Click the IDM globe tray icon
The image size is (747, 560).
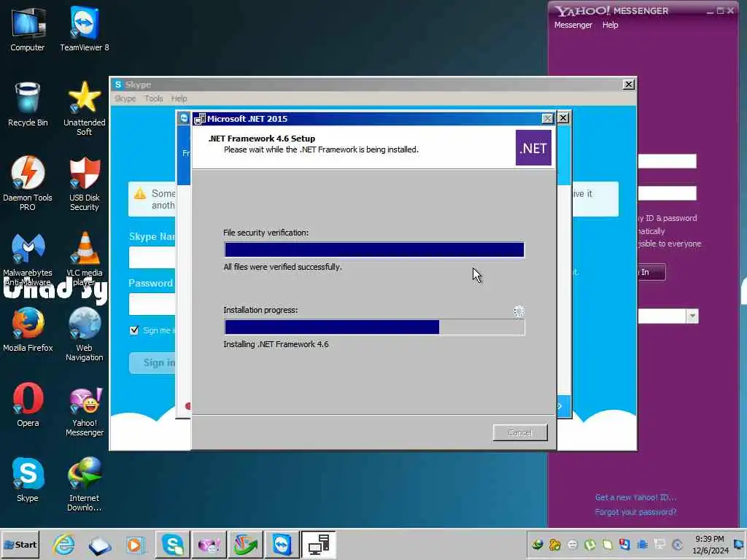(x=538, y=545)
